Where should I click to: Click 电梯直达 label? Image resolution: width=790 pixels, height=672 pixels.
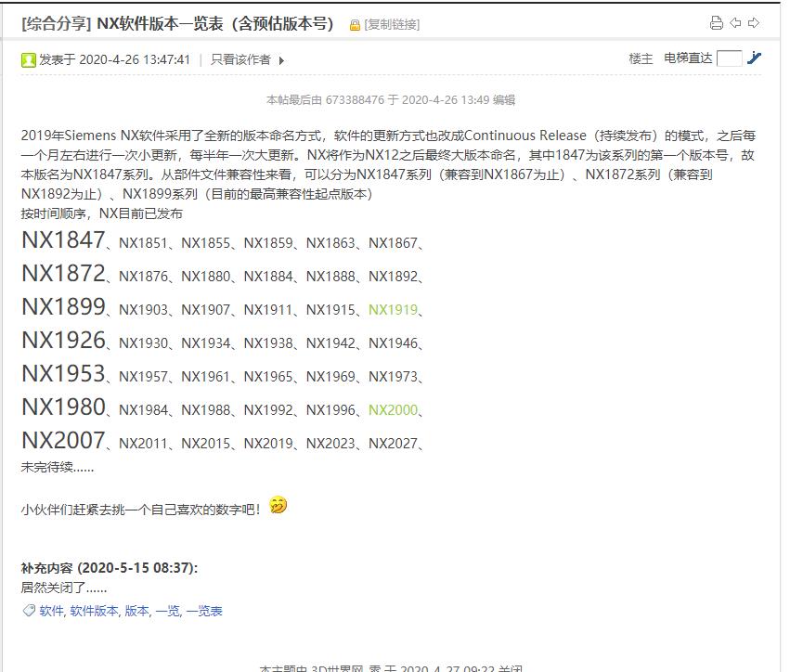tap(688, 58)
